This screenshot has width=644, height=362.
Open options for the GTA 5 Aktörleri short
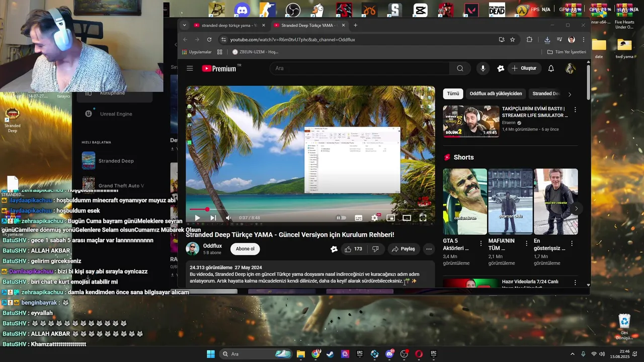[480, 243]
